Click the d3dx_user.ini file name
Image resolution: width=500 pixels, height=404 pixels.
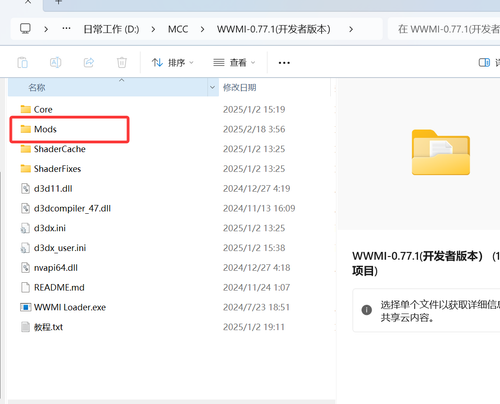(60, 248)
